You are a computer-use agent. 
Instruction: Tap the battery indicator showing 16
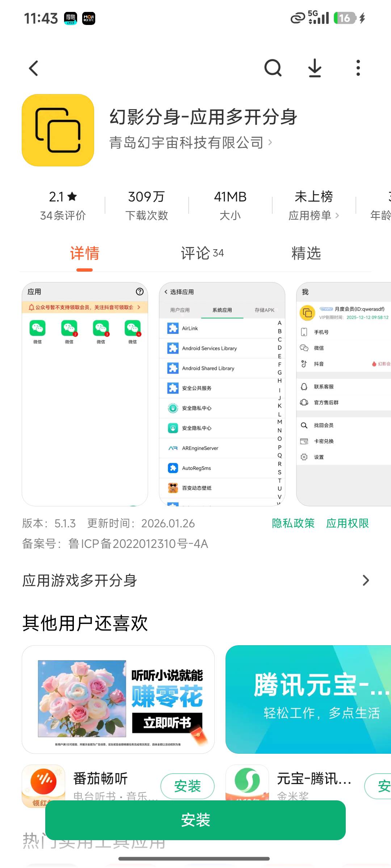pyautogui.click(x=345, y=18)
